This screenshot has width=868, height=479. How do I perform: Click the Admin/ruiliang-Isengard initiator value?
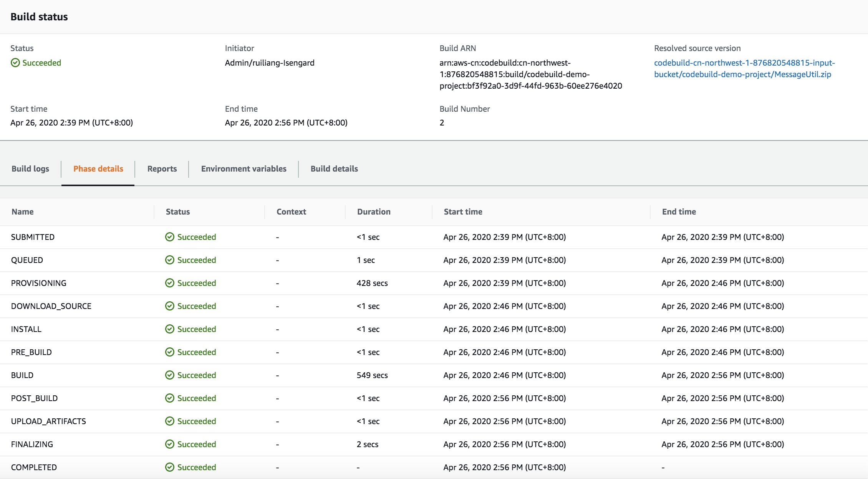(270, 63)
